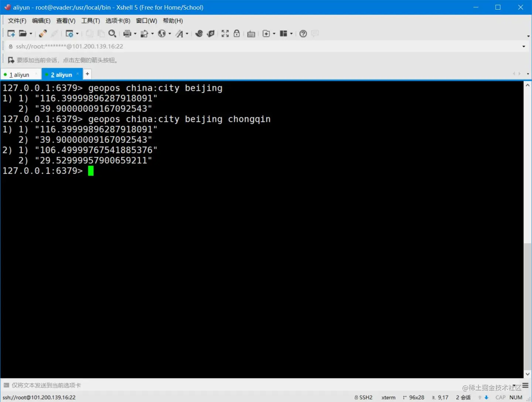The width and height of the screenshot is (532, 402).
Task: Close the 2 aliyun tab
Action: point(78,74)
